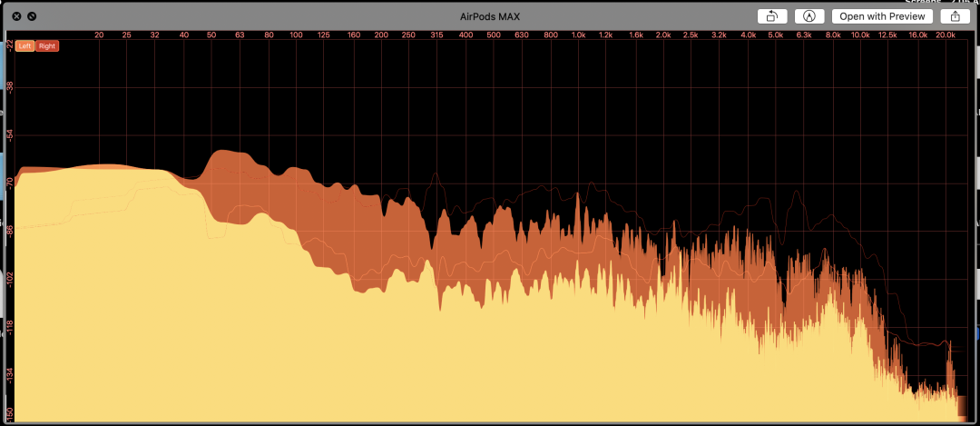This screenshot has width=980, height=426.
Task: Click the 2.5k frequency label
Action: [x=691, y=35]
